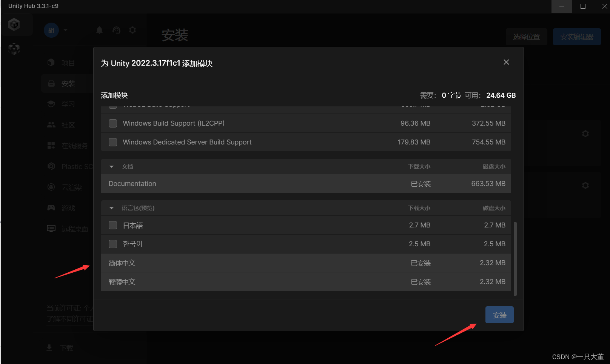Minimize the Unity Hub window
Viewport: 610px width, 364px height.
tap(562, 6)
